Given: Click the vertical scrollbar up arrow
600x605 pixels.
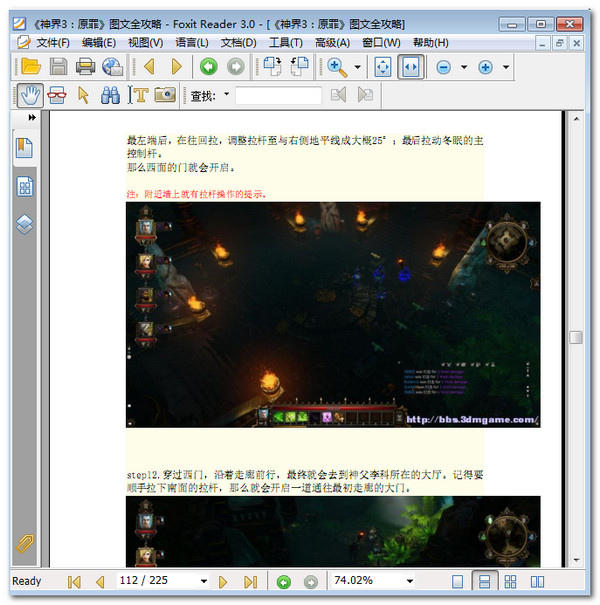Looking at the screenshot, I should (576, 119).
